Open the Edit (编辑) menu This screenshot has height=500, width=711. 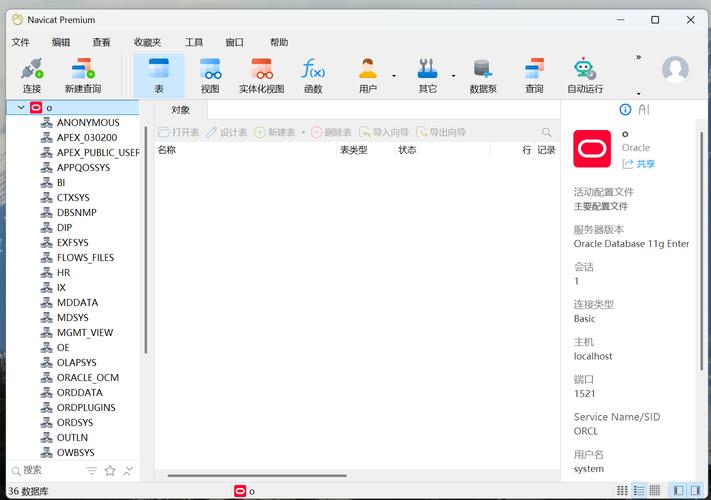(x=61, y=42)
